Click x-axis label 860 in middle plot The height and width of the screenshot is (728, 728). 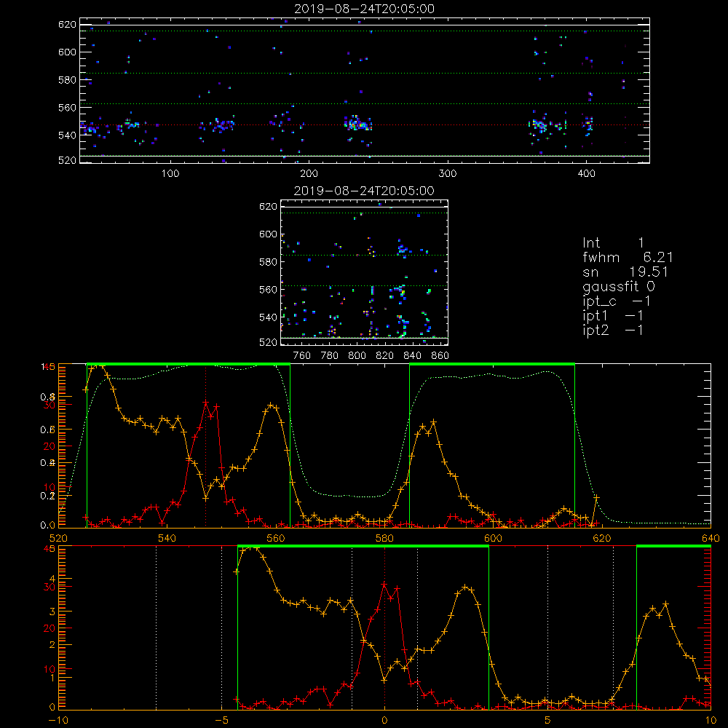[440, 356]
